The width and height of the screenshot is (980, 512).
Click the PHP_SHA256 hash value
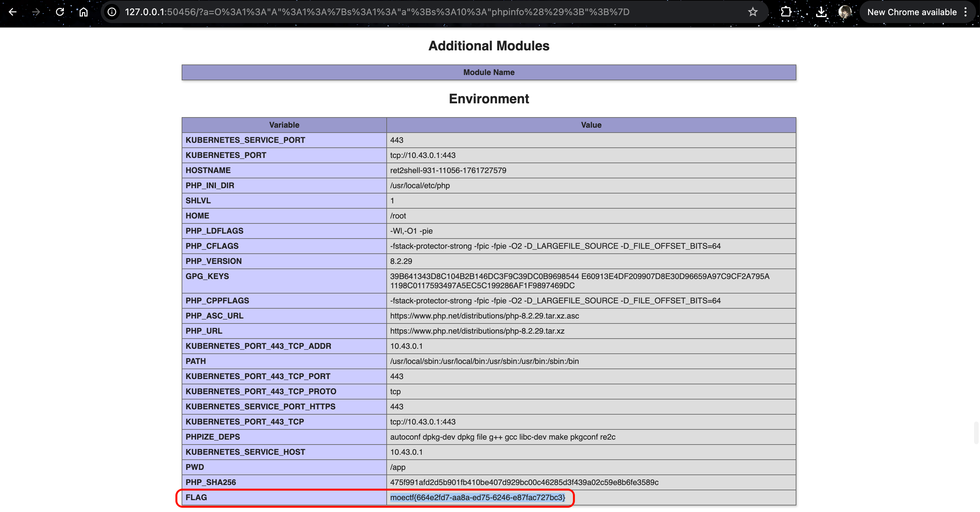tap(524, 482)
